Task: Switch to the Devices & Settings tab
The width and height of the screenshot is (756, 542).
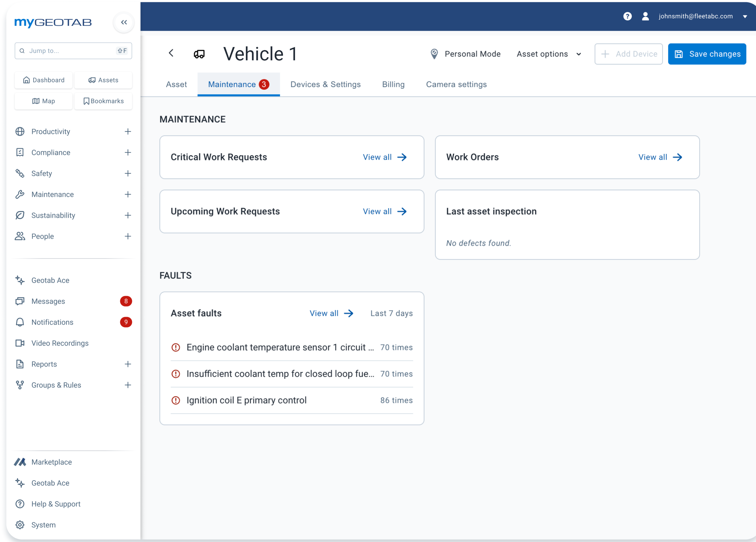Action: pyautogui.click(x=325, y=84)
